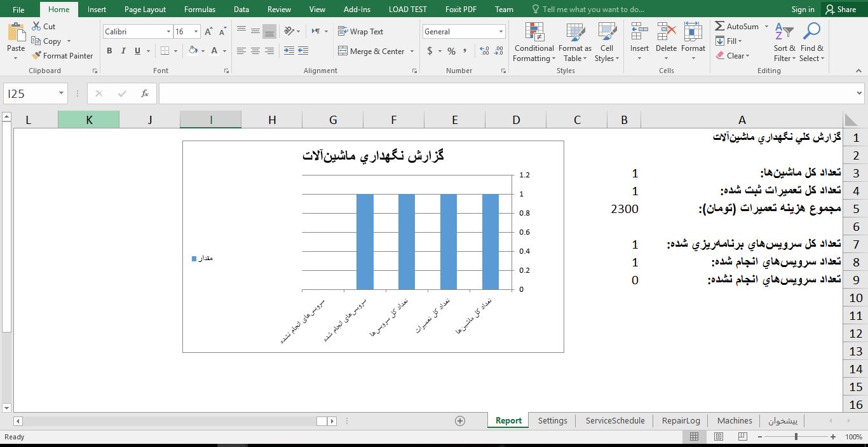Screen dimensions: 868x447
Task: Expand Merge & Center options arrow
Action: click(412, 52)
